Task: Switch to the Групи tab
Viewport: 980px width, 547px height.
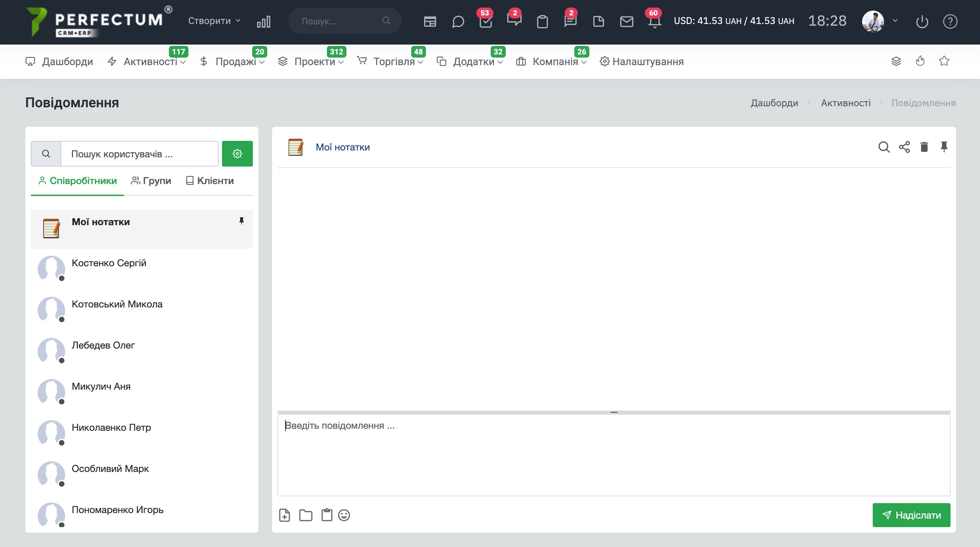Action: coord(151,181)
